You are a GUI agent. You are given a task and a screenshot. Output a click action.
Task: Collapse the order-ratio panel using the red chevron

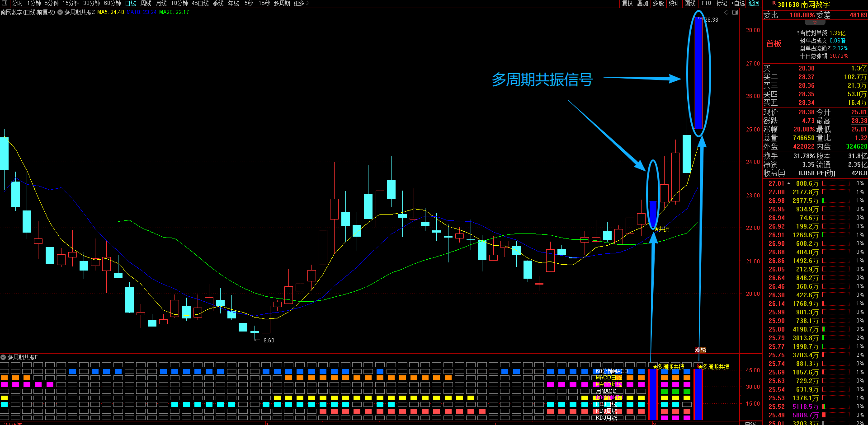(815, 22)
